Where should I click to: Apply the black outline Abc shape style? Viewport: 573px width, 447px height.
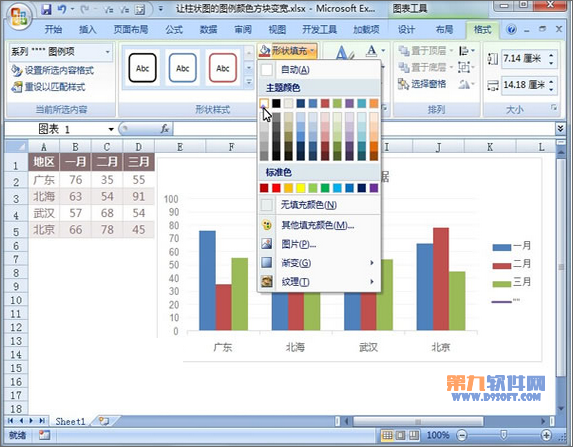(x=143, y=68)
